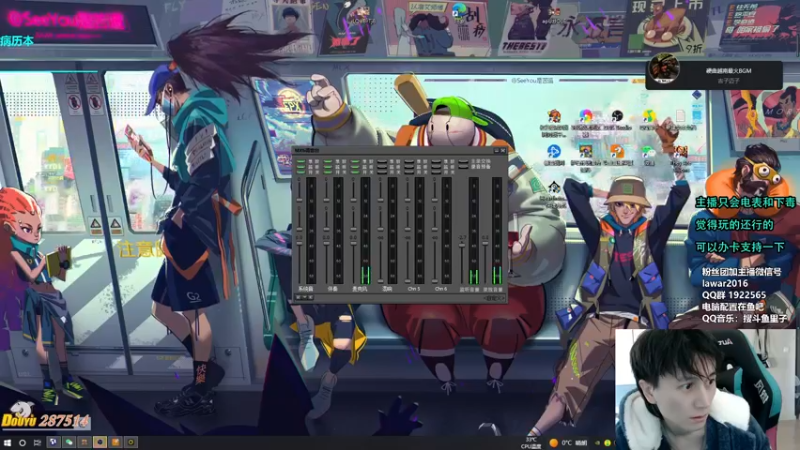The width and height of the screenshot is (800, 450).
Task: Click the 设定 button in the mixer footer
Action: click(493, 298)
